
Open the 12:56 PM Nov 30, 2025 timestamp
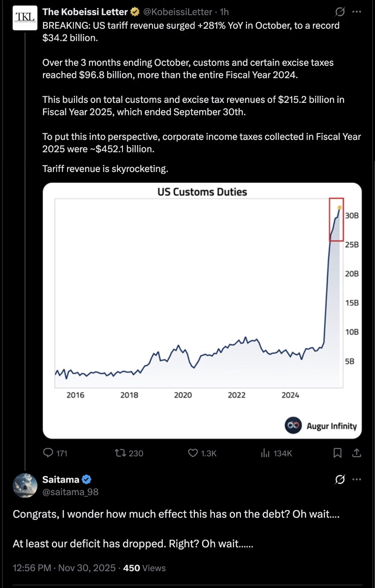tap(64, 568)
